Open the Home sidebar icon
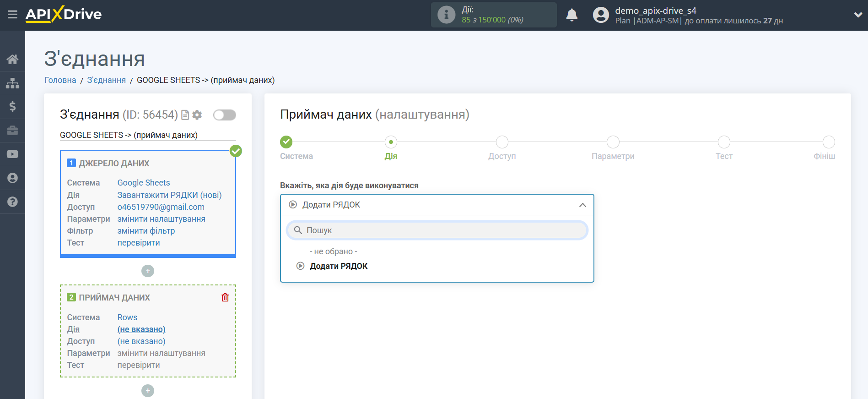This screenshot has width=868, height=399. [x=12, y=59]
